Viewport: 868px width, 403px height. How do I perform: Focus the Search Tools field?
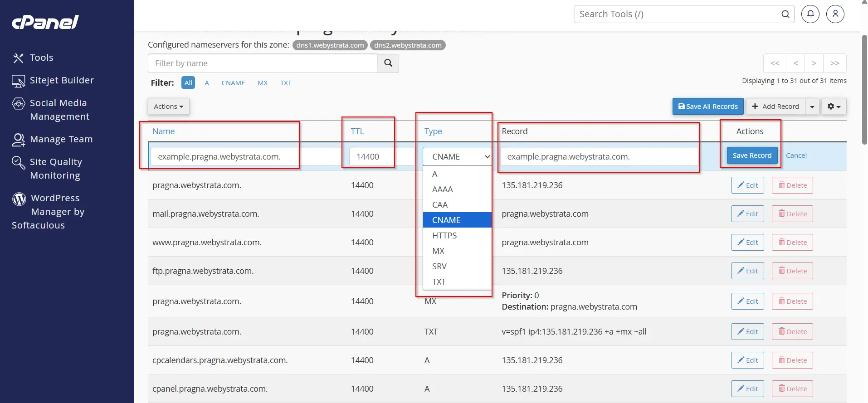pos(678,14)
